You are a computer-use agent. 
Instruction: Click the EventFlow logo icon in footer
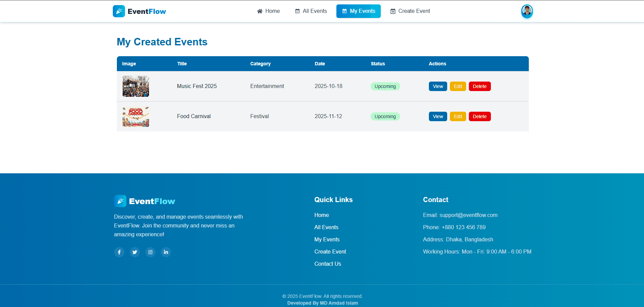click(x=120, y=201)
